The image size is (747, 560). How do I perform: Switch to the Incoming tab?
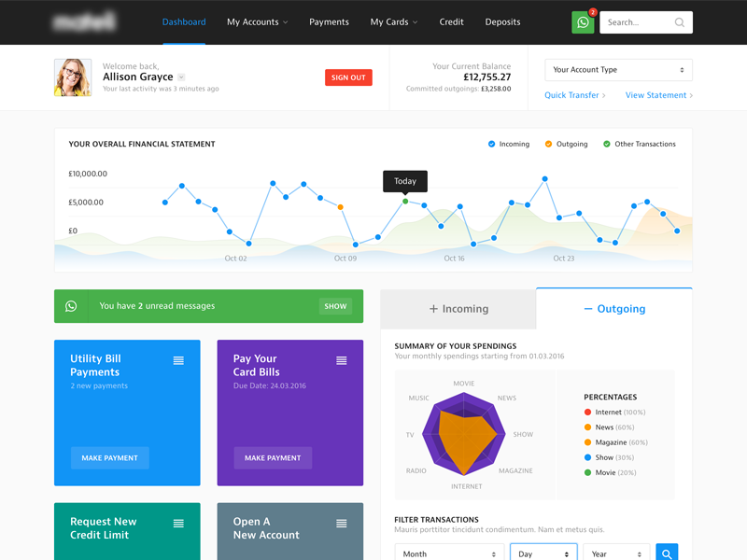tap(458, 309)
